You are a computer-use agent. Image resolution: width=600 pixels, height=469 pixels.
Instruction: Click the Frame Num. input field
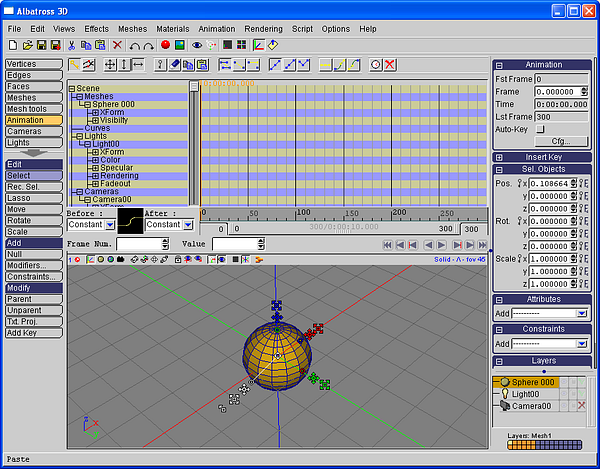[x=140, y=244]
